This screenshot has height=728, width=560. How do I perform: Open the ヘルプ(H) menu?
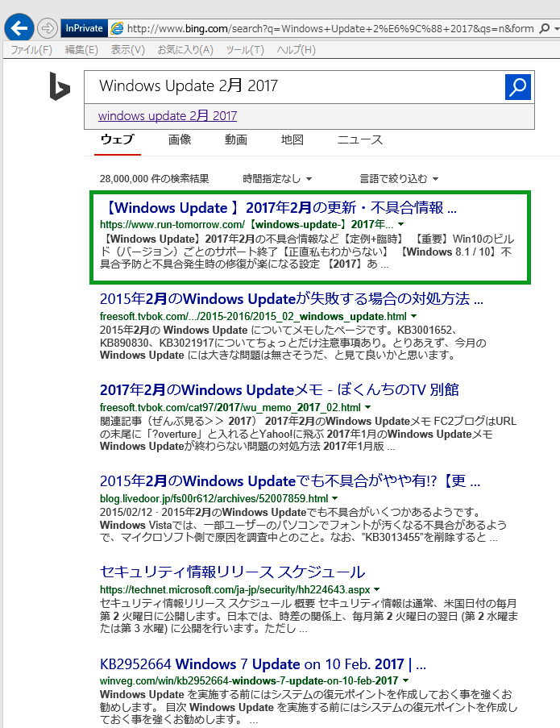tap(296, 50)
